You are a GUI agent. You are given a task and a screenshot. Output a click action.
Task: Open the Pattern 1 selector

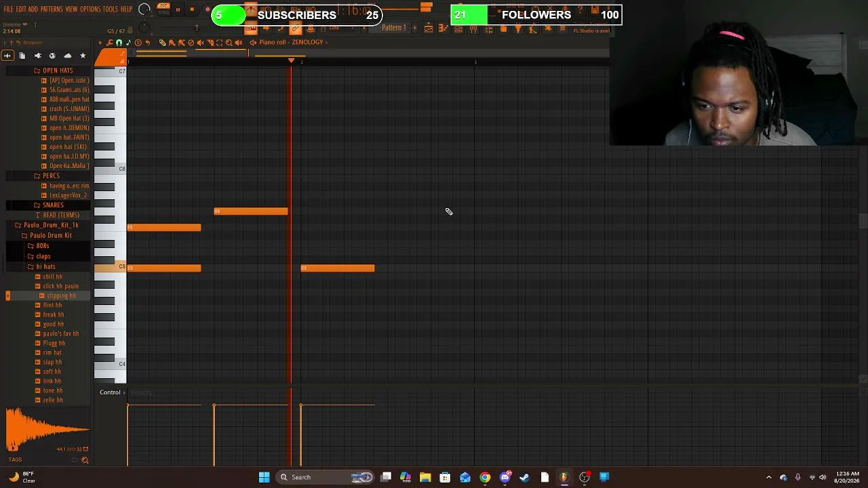tap(394, 28)
